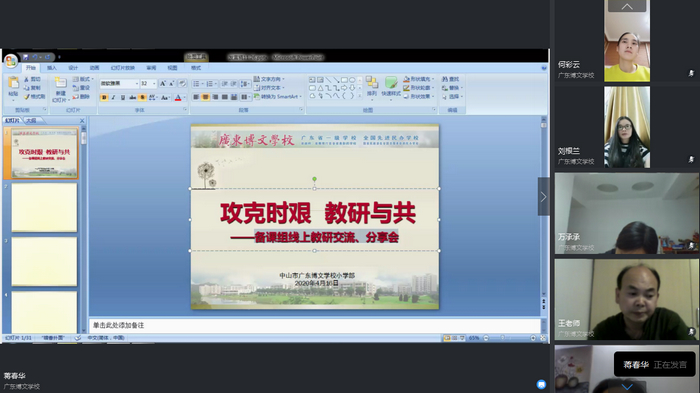This screenshot has height=393, width=700.
Task: Toggle bold formatting
Action: [104, 97]
